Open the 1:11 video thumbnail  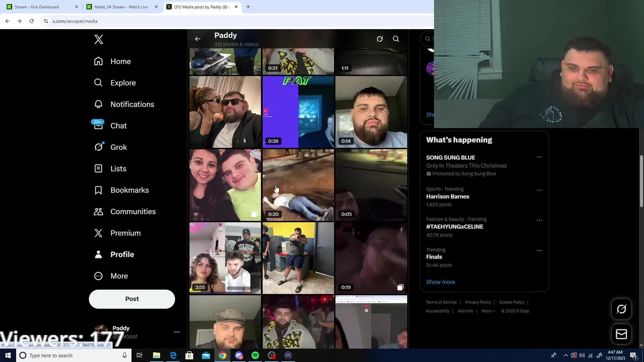[x=371, y=61]
